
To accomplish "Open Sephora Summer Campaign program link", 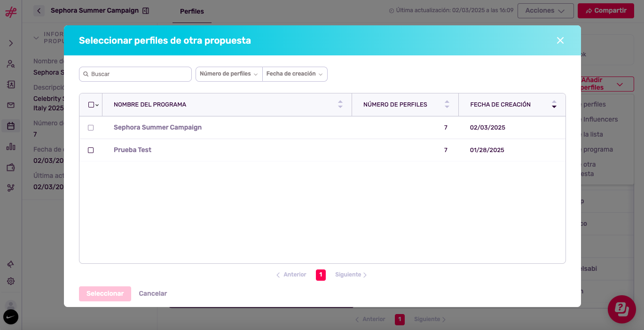I will tap(157, 128).
